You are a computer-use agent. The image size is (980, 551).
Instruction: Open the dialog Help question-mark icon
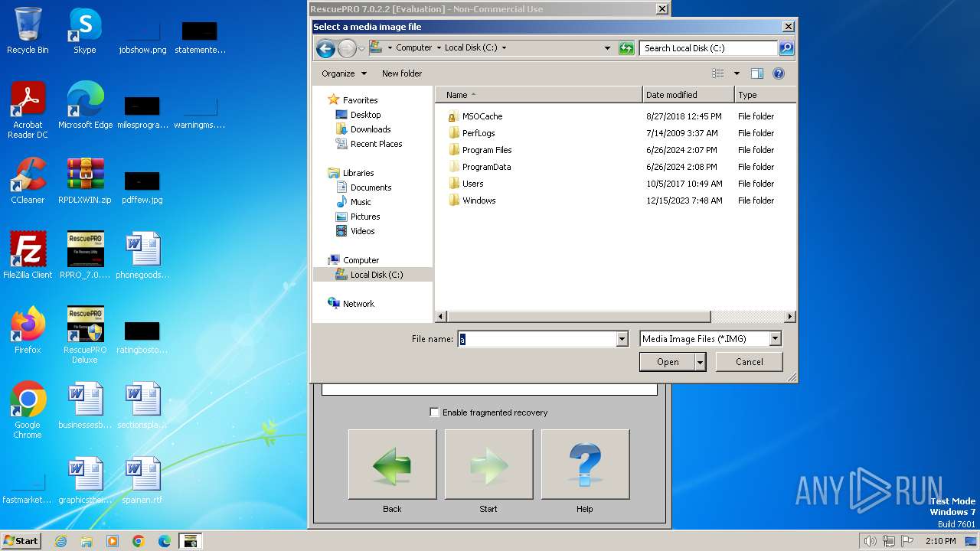[x=779, y=73]
